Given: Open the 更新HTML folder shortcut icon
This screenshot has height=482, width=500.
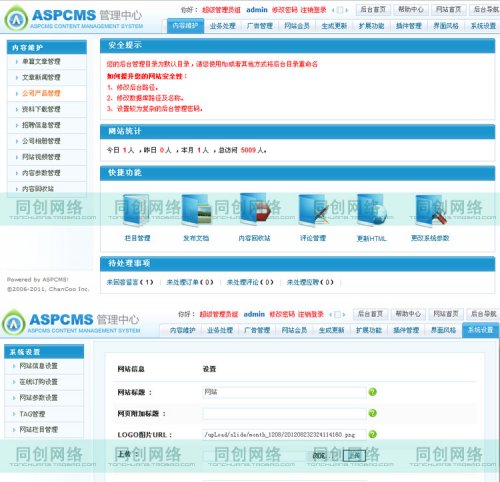Looking at the screenshot, I should pyautogui.click(x=371, y=209).
